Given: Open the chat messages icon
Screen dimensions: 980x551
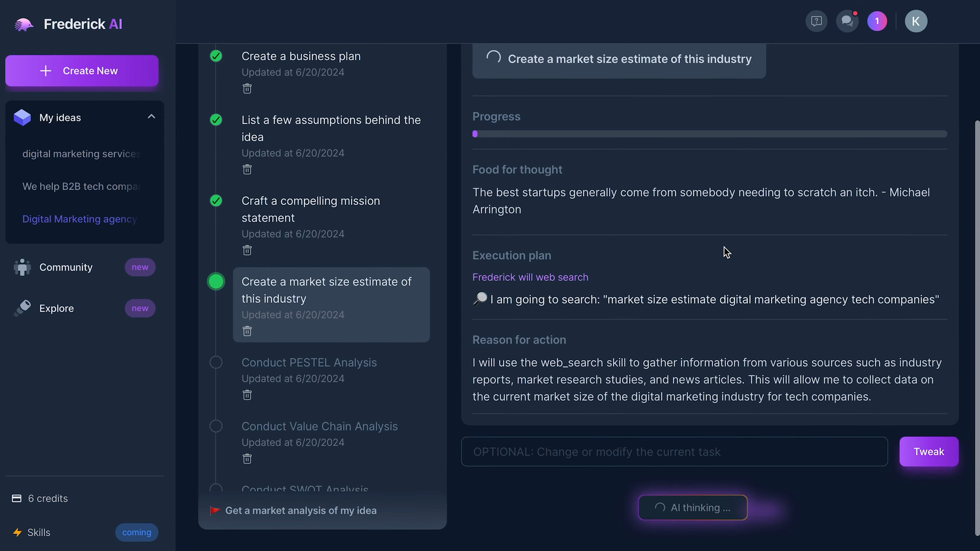Looking at the screenshot, I should tap(847, 21).
